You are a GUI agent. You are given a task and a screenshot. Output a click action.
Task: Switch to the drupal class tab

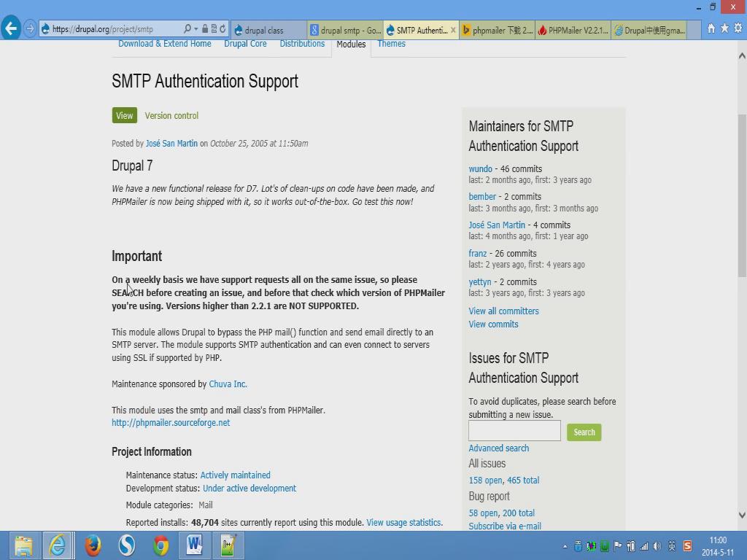tap(268, 30)
